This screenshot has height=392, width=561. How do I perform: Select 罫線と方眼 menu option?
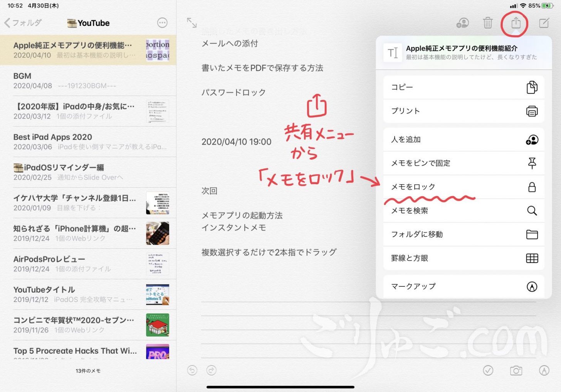click(x=464, y=258)
